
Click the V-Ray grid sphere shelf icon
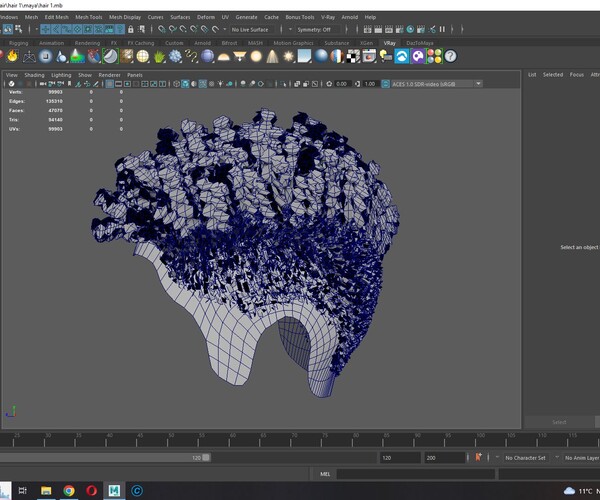pos(142,56)
